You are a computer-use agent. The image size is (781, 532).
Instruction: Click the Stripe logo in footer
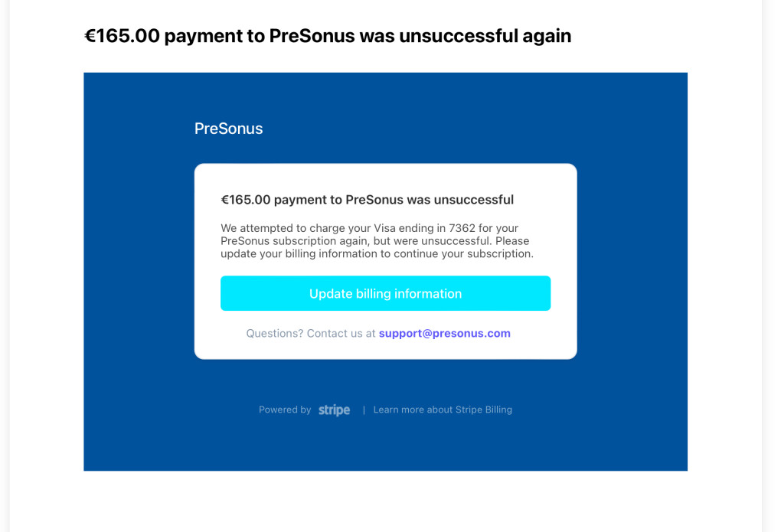coord(334,410)
